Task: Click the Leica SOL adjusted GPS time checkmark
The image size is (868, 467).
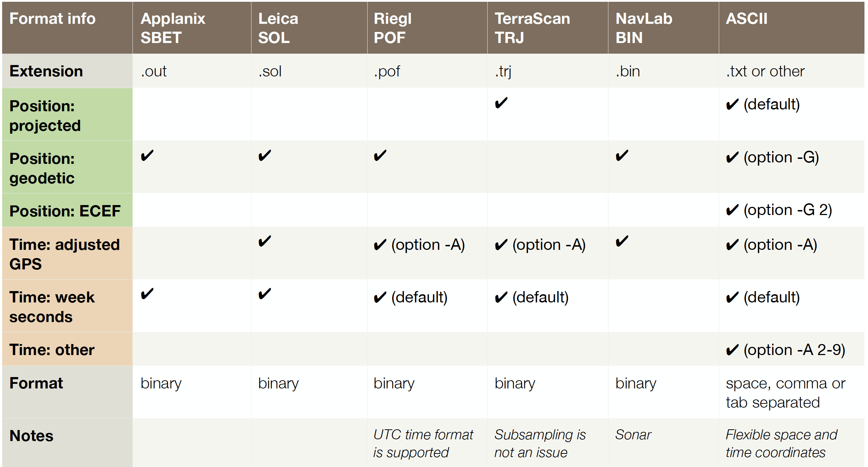Action: tap(265, 241)
